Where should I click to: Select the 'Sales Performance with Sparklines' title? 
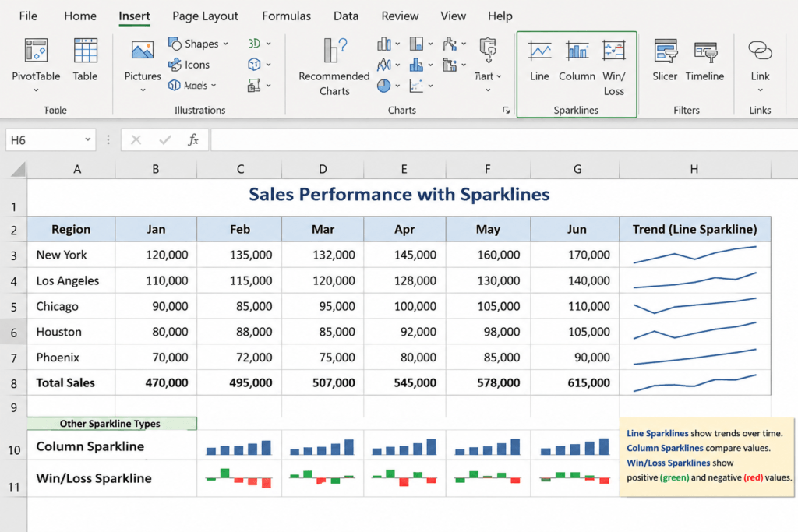(399, 194)
